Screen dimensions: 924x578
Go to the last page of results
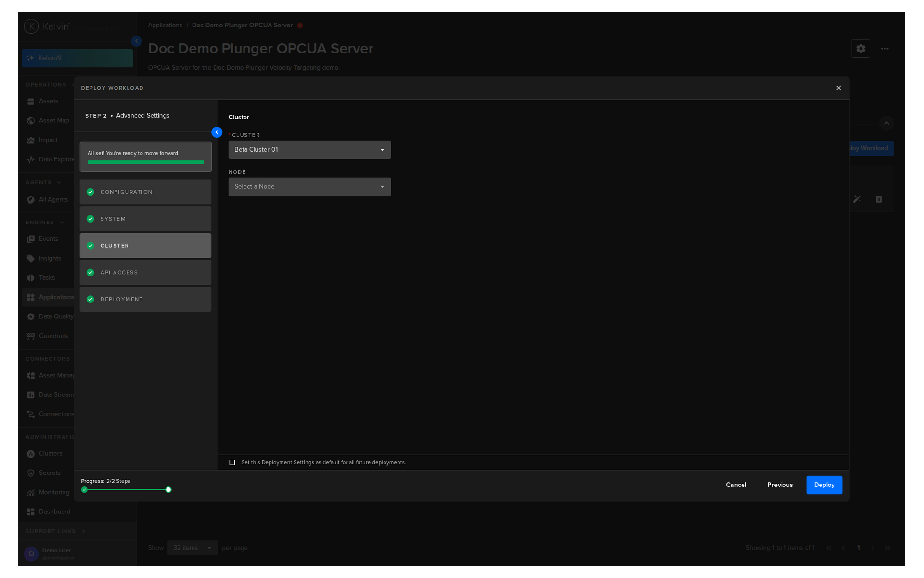pyautogui.click(x=888, y=548)
